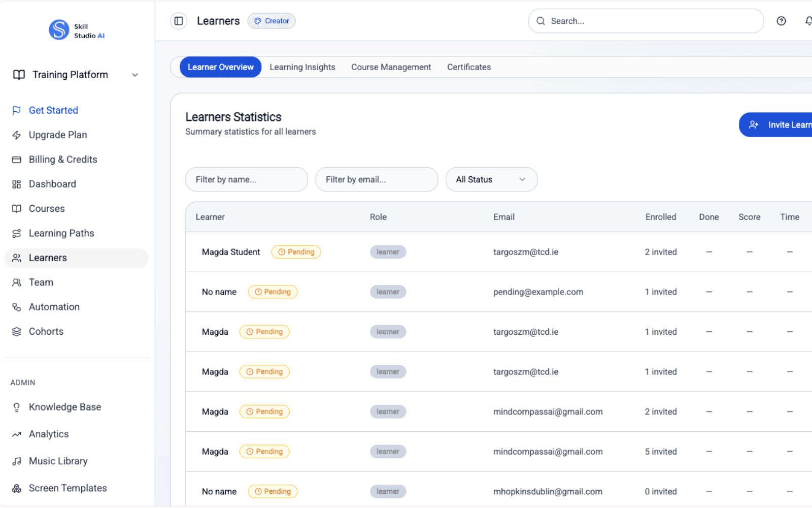The image size is (812, 508).
Task: Click the pending@example.com email cell
Action: 538,292
